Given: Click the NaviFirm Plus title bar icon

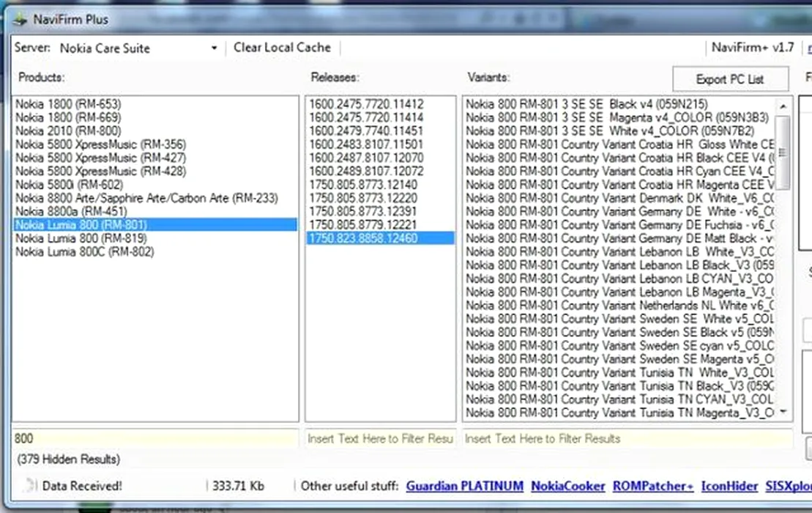Looking at the screenshot, I should tap(21, 20).
